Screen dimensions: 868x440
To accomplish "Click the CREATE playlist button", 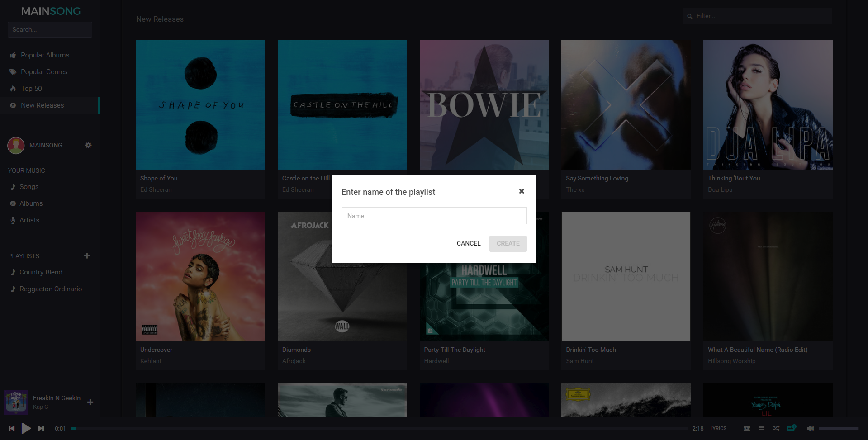I will point(508,243).
